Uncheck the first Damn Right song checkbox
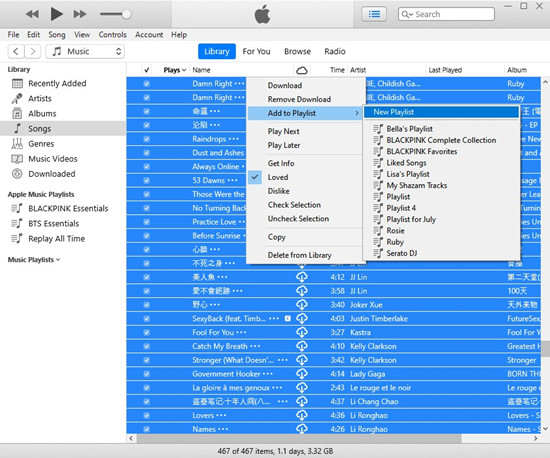 click(147, 84)
